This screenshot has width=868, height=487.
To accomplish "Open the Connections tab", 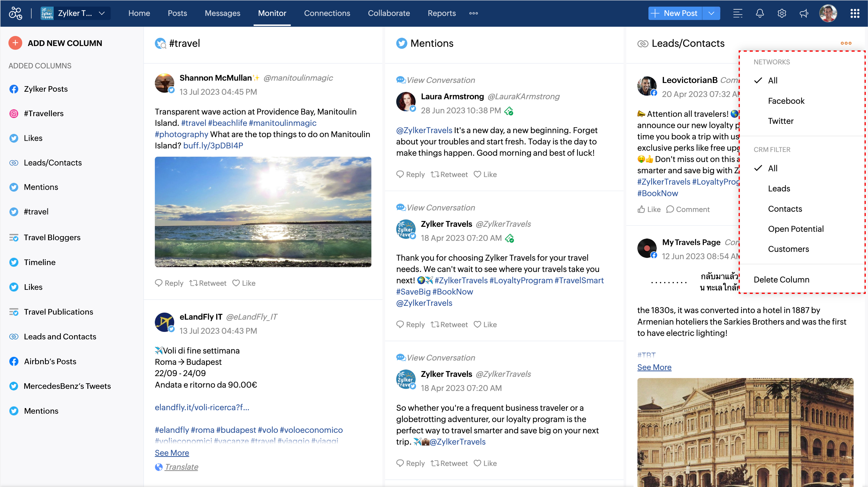I will click(327, 13).
